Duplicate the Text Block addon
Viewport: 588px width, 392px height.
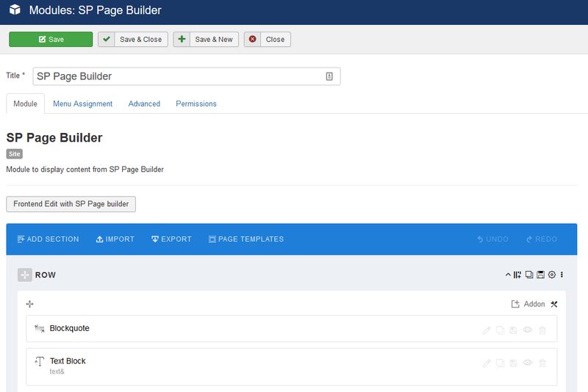click(501, 363)
